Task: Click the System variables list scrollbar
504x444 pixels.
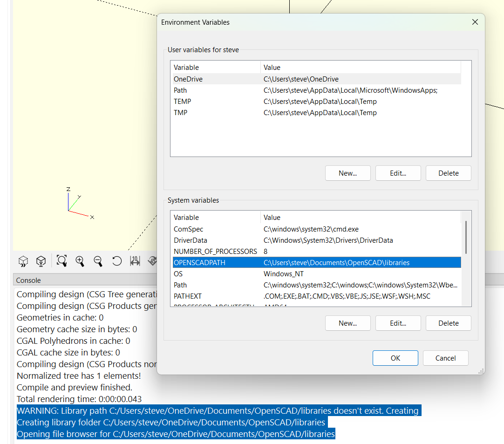Action: [466, 237]
